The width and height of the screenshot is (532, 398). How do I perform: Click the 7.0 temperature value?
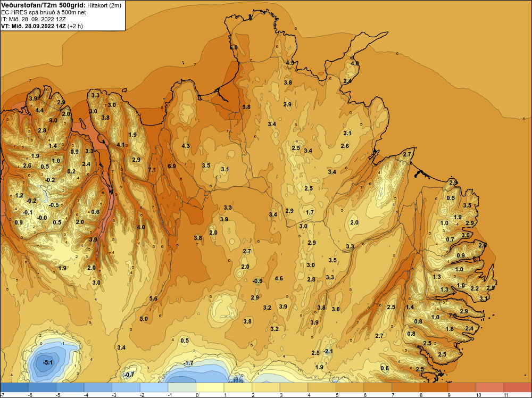pos(453,315)
